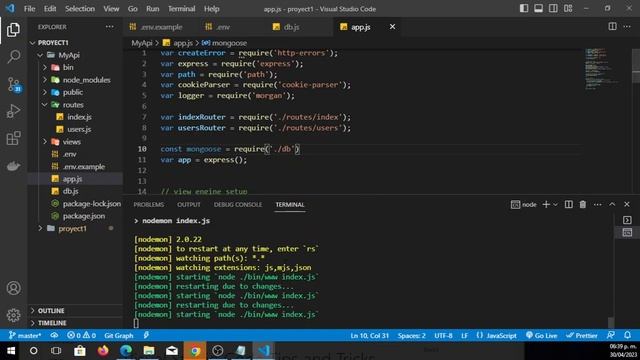Expand the bin folder

(45, 67)
